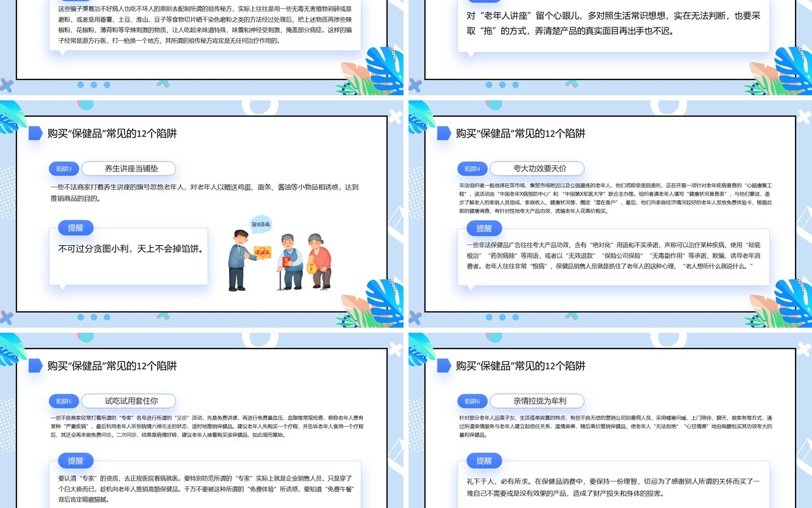Click the 提醒 label on the 陷阱5 slide

click(75, 460)
